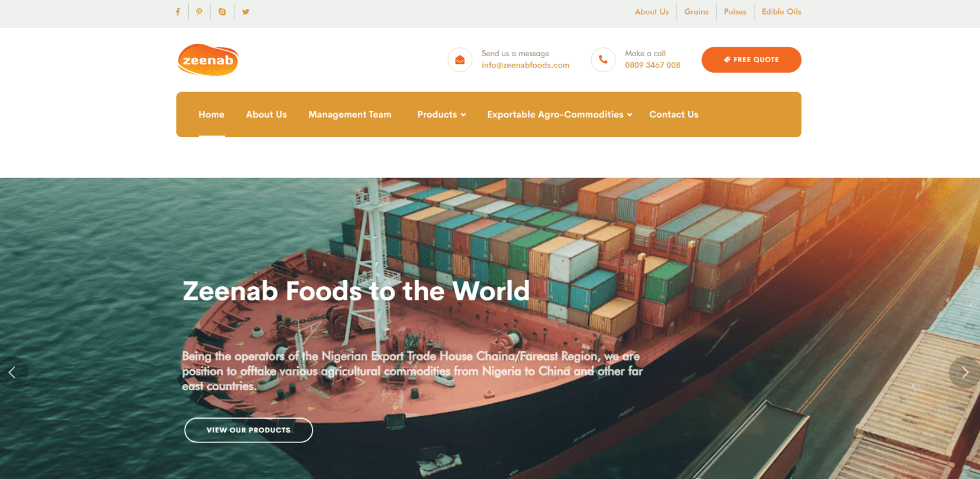Open the Facebook social icon

[x=178, y=12]
